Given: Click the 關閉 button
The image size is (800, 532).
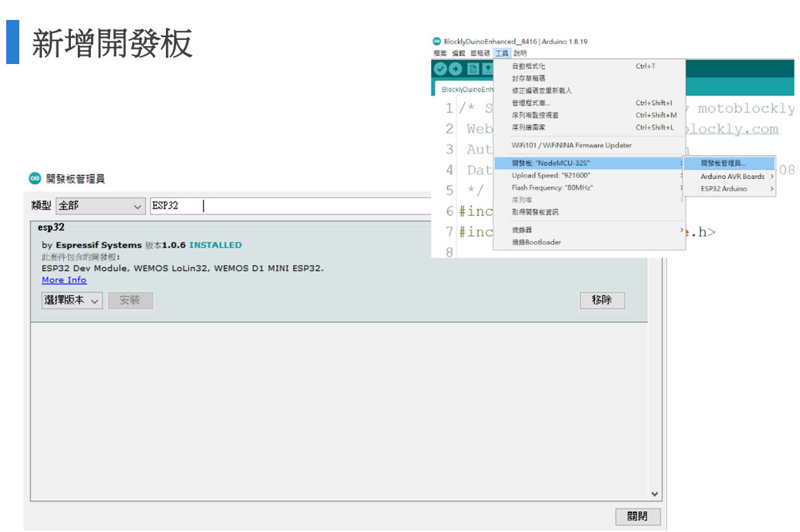Looking at the screenshot, I should 638,516.
